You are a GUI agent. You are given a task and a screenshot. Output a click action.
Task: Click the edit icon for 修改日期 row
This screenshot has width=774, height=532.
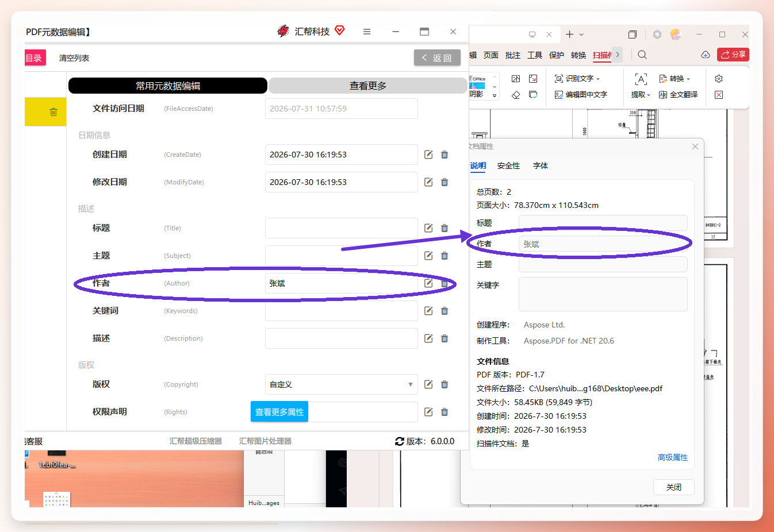click(x=428, y=182)
